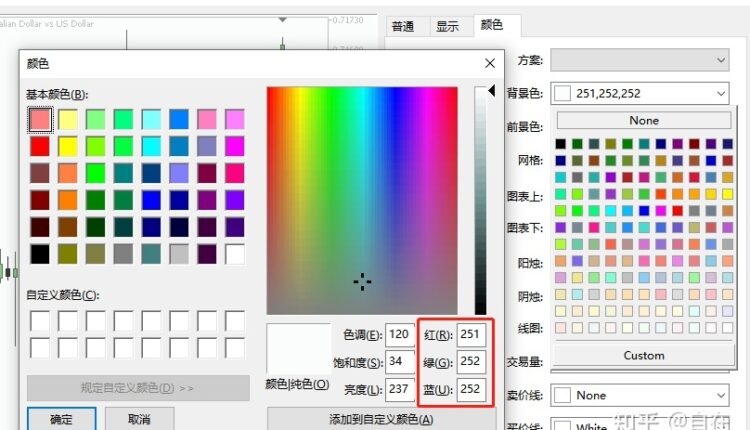Select the pure red basic color swatch
This screenshot has height=430, width=750.
point(40,146)
